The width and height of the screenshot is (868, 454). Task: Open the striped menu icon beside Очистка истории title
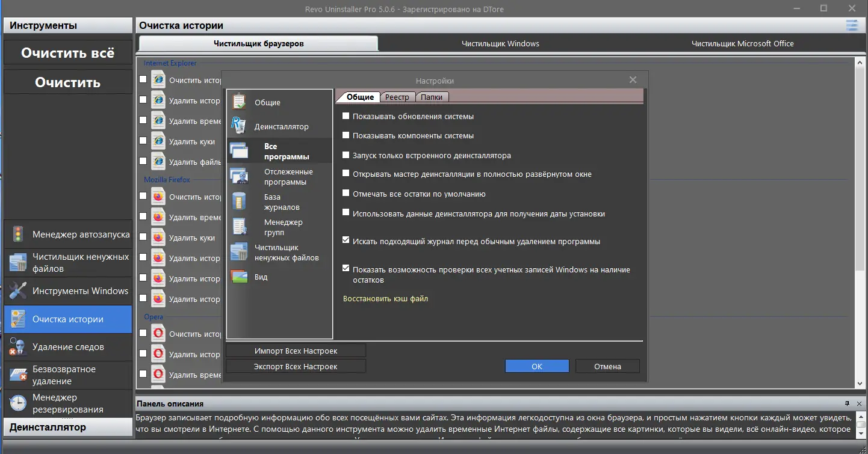[x=852, y=25]
